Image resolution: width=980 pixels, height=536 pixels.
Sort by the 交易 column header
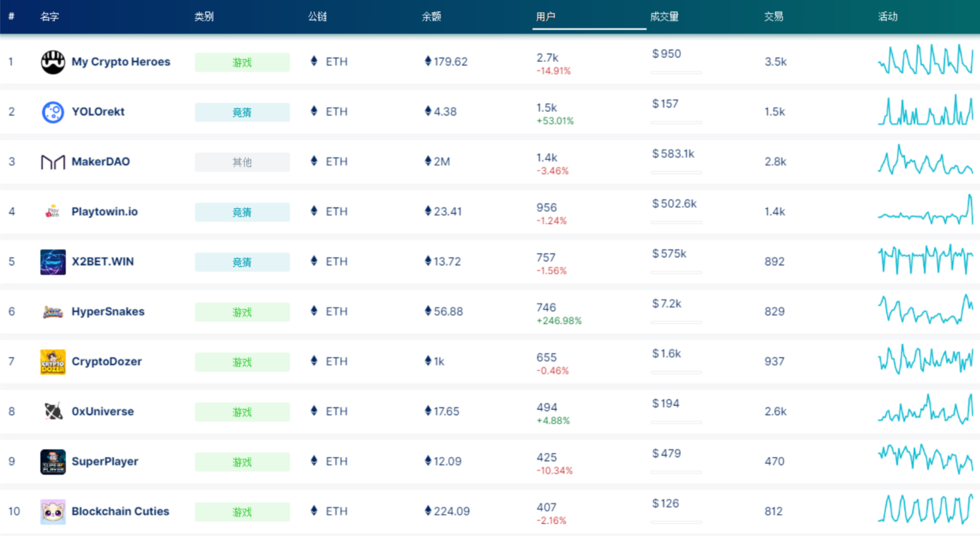[774, 17]
